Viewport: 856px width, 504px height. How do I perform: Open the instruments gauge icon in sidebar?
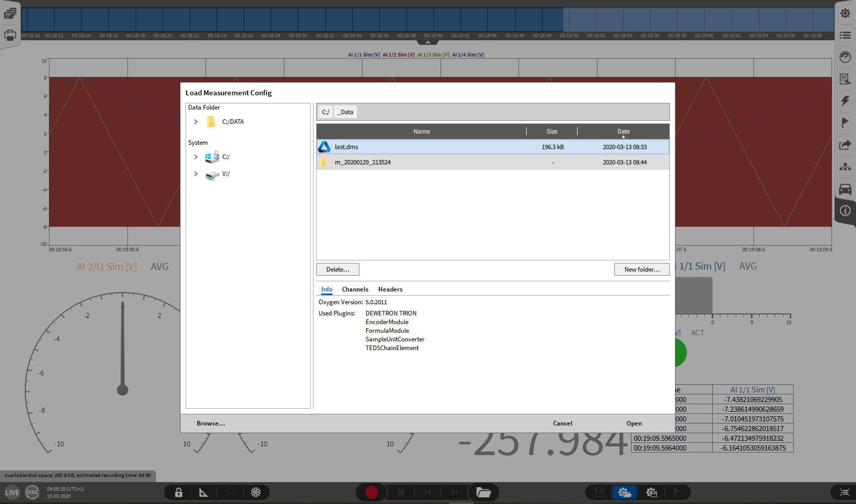coord(845,57)
